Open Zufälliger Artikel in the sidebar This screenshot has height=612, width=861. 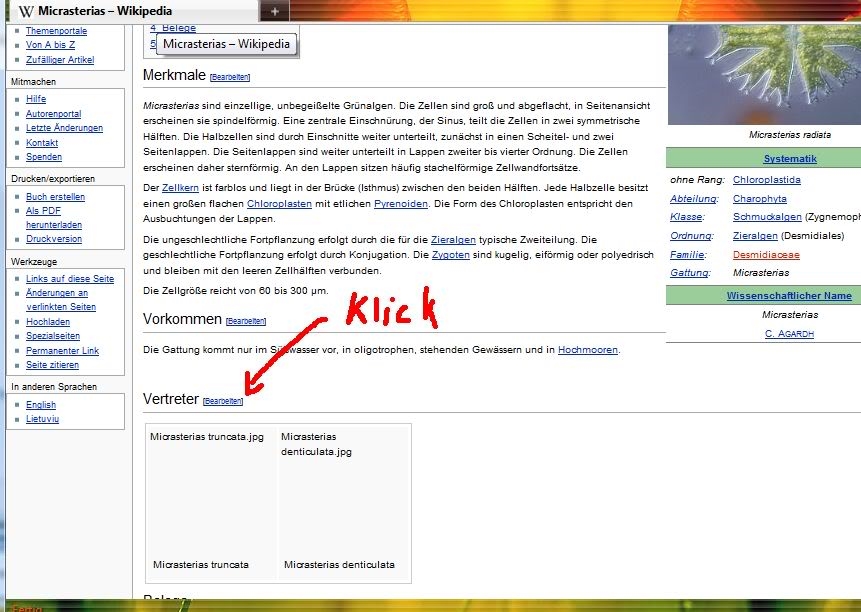coord(60,60)
